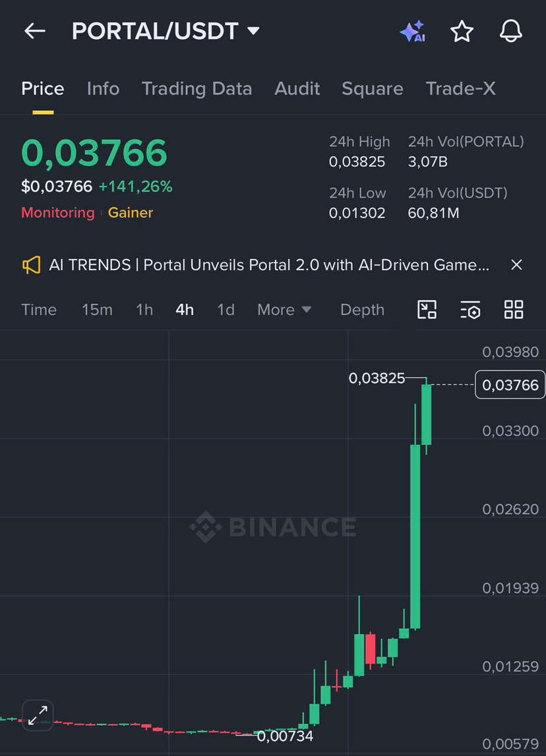Tap the 24h Vol(PORTAL) value 3,07B
This screenshot has height=756, width=546.
pos(428,162)
